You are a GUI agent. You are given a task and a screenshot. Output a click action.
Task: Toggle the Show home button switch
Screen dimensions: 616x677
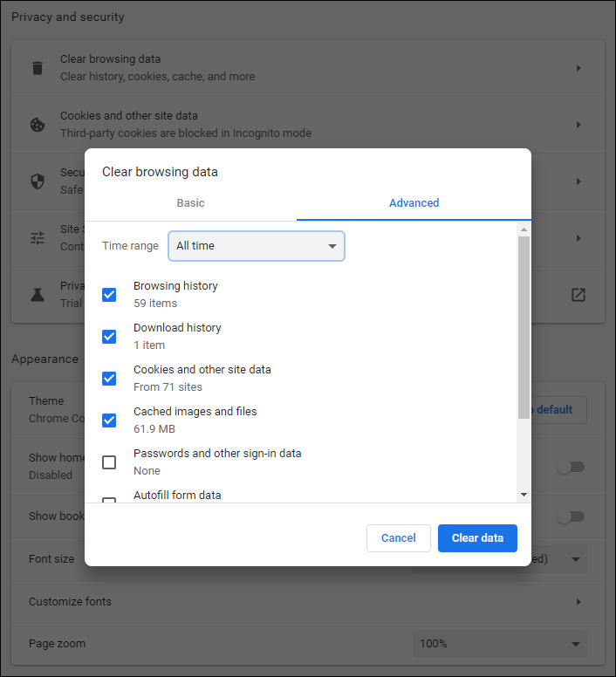click(571, 467)
